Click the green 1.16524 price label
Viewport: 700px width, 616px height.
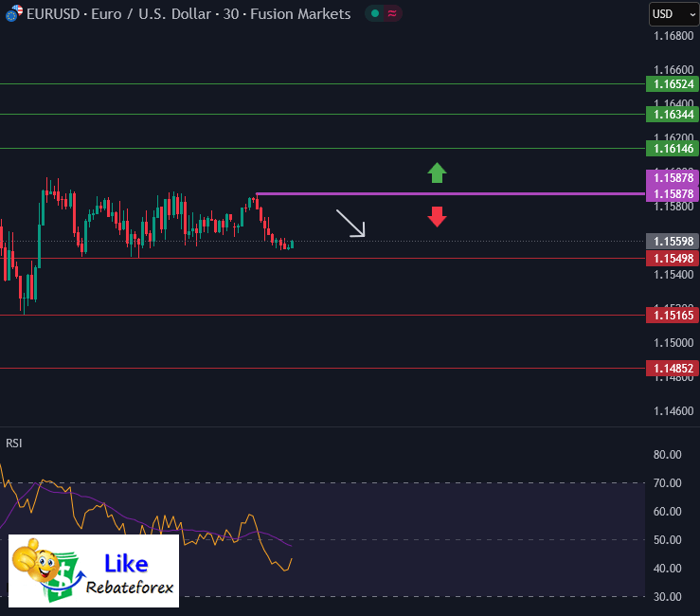(x=671, y=84)
